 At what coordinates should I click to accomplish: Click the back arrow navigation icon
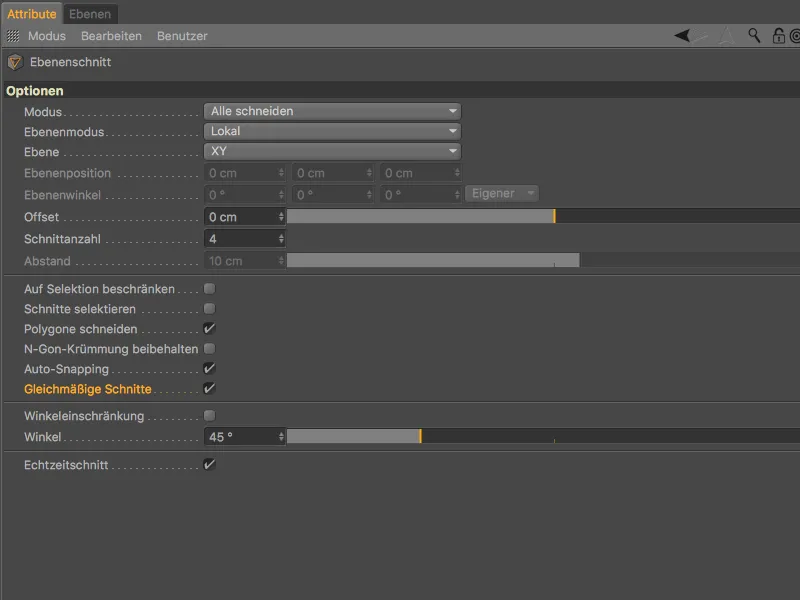click(x=683, y=36)
